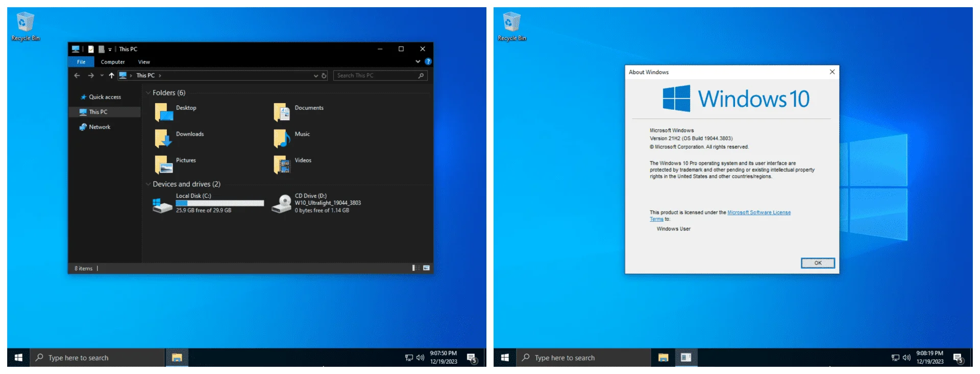Open the Computer ribbon tab
This screenshot has height=374, width=980.
pos(113,62)
